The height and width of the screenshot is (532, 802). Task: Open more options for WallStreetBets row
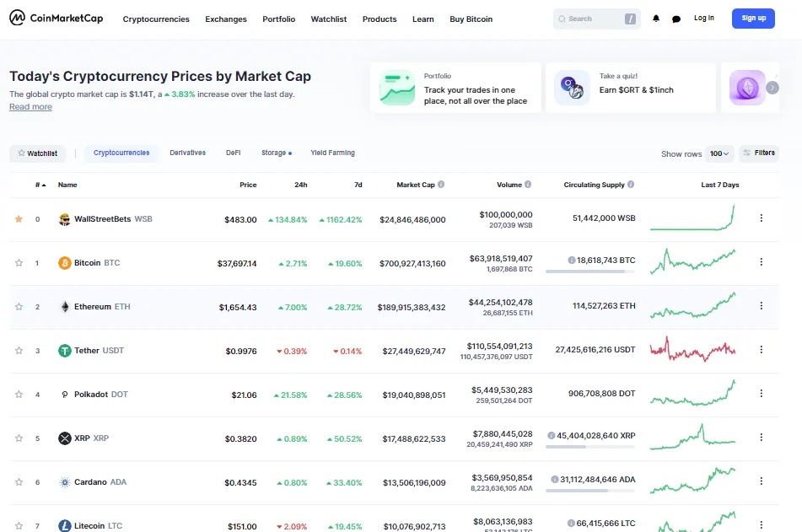pos(761,218)
